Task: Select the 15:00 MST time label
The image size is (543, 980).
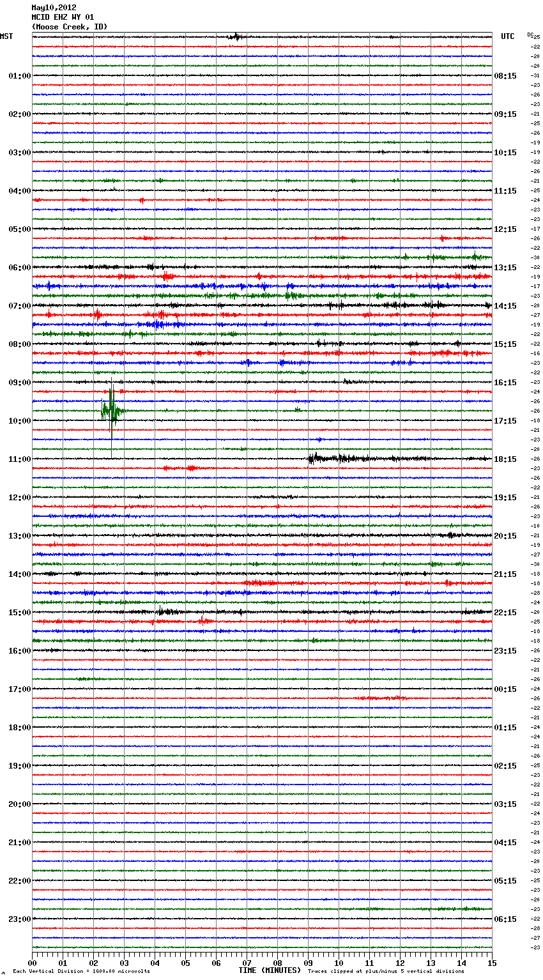Action: point(20,613)
